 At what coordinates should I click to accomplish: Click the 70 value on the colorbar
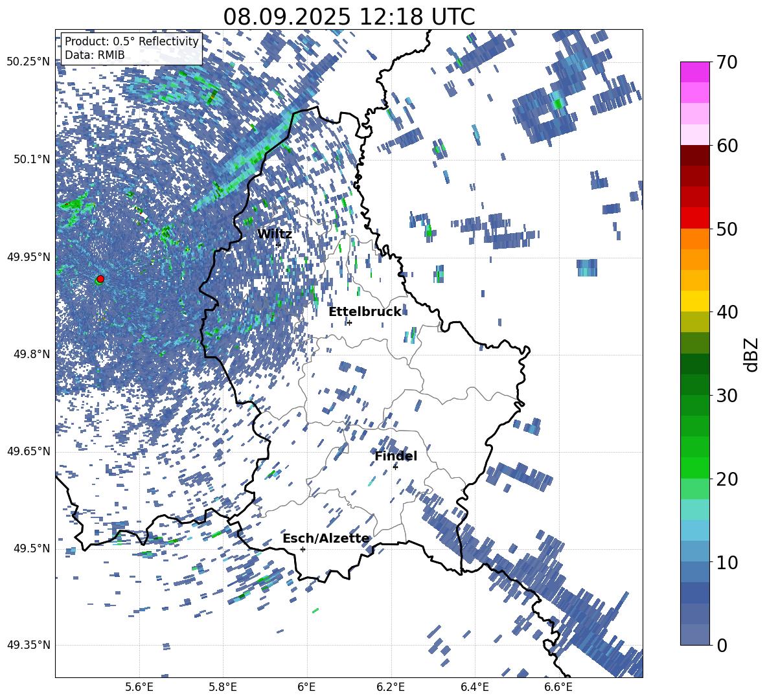[727, 62]
